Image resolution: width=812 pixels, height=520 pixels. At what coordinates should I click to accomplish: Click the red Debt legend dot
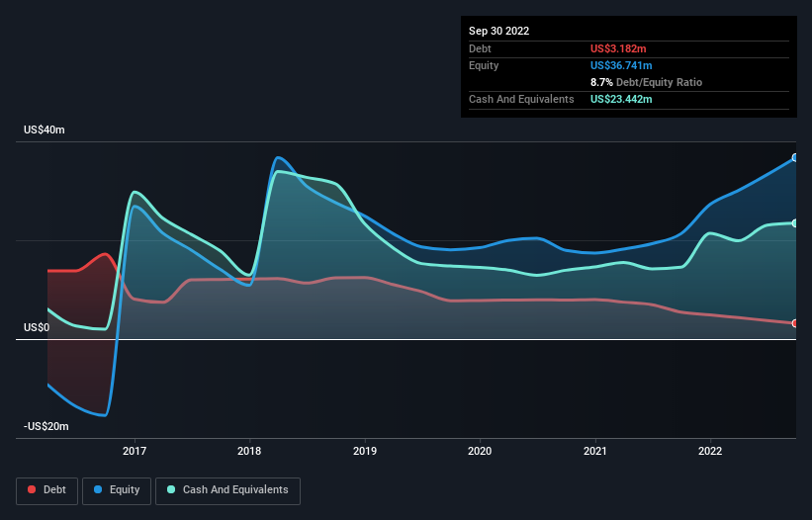click(32, 489)
